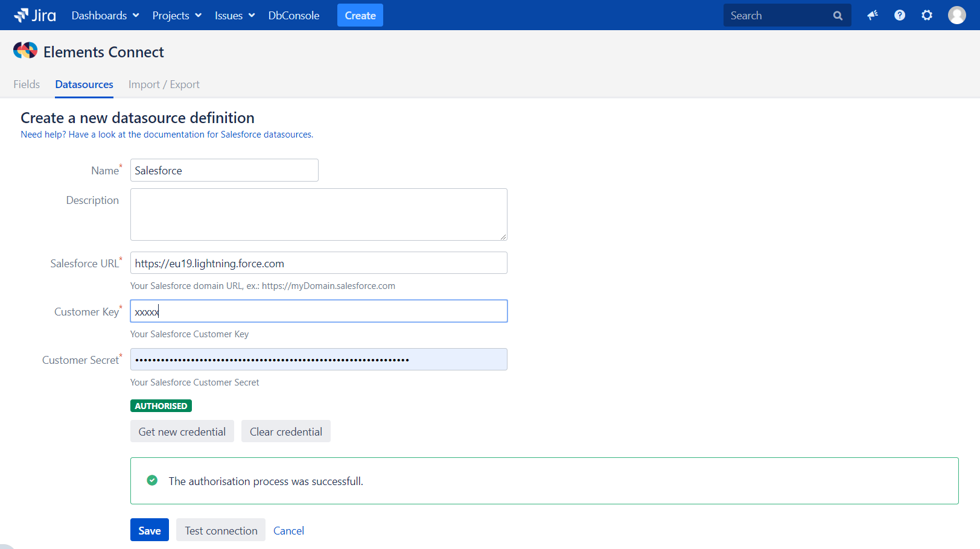Open the feedback megaphone icon
Viewport: 980px width, 549px height.
click(872, 16)
